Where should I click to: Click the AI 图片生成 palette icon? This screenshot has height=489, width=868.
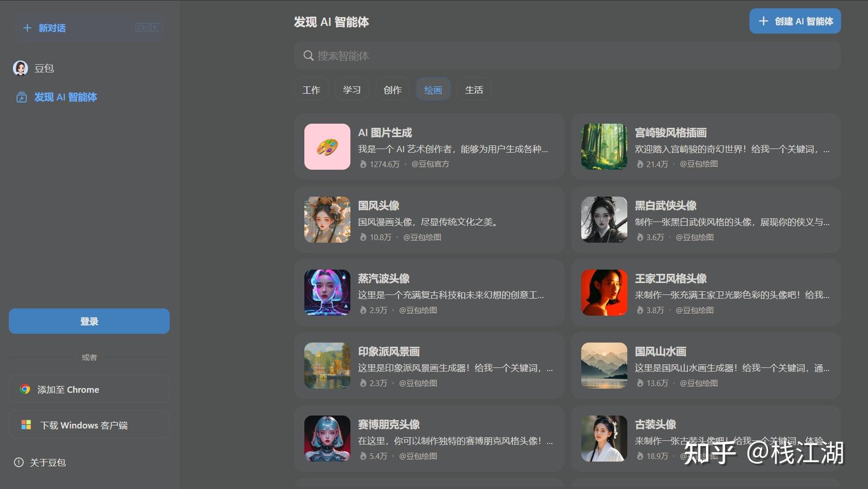pos(327,147)
